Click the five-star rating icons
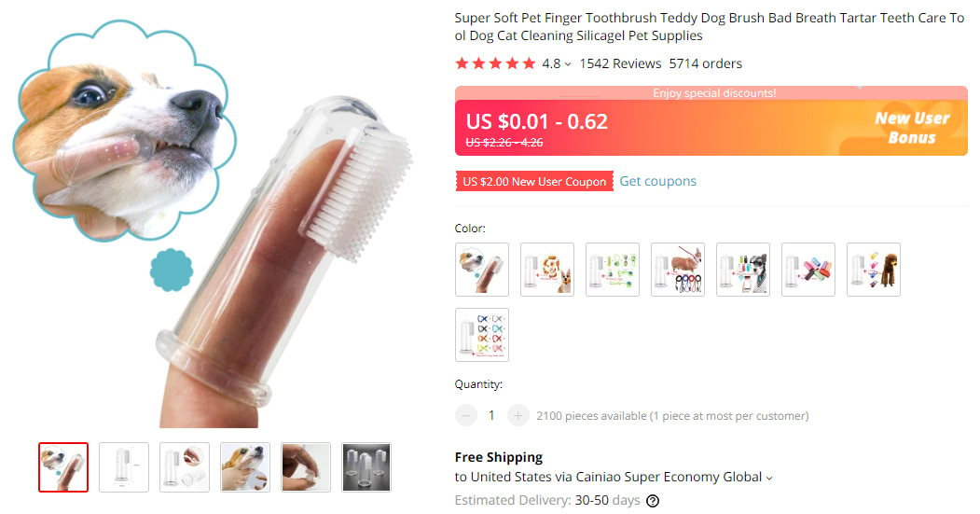 495,63
